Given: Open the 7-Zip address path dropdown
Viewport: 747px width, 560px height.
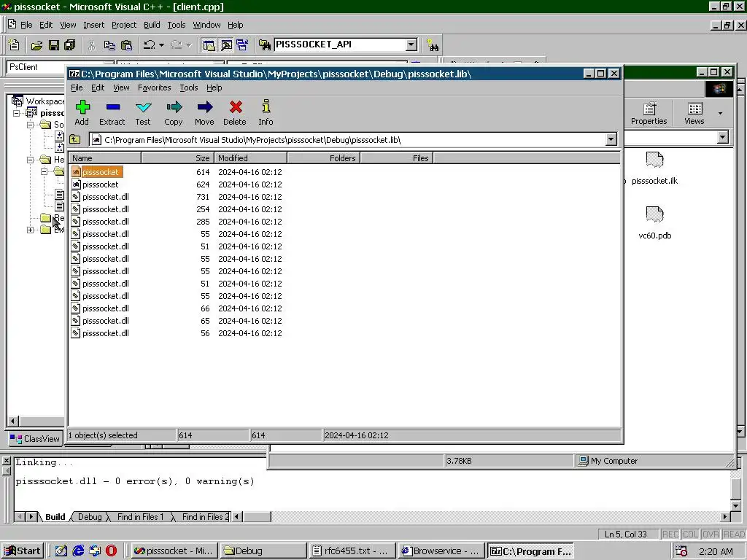Looking at the screenshot, I should pyautogui.click(x=611, y=139).
